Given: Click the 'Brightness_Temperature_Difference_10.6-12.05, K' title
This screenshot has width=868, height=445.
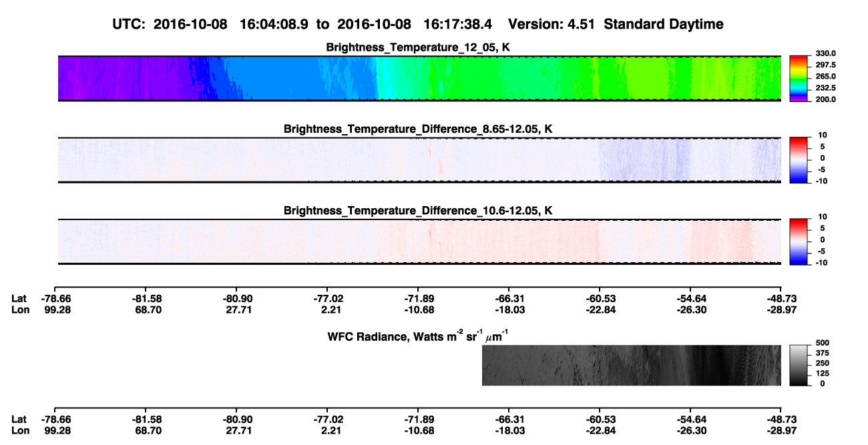Looking at the screenshot, I should point(419,211).
